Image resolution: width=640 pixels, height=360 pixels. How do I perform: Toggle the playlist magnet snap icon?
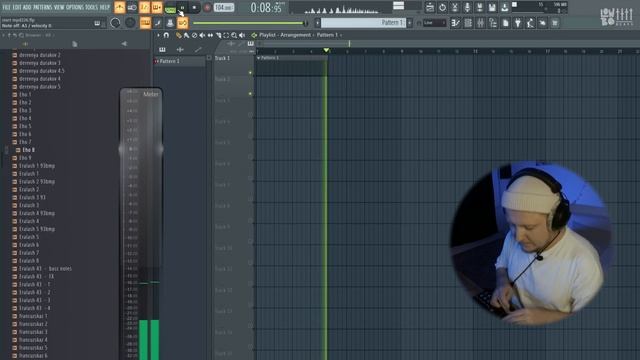click(x=166, y=36)
